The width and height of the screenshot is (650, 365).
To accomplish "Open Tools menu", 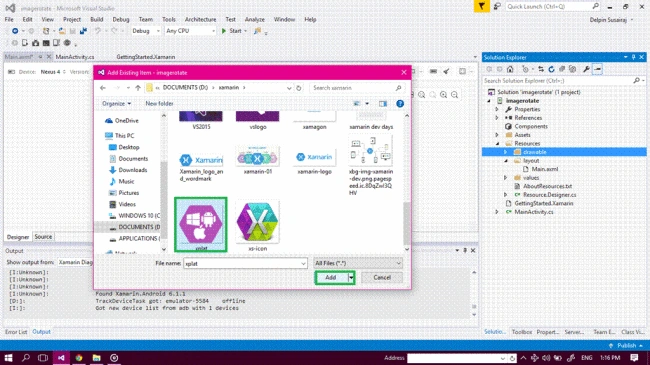I will tap(169, 19).
